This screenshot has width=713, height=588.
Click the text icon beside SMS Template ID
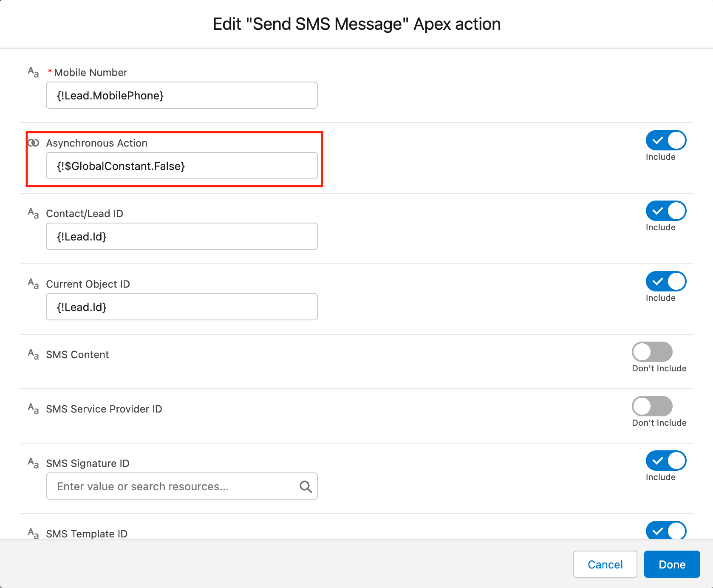[x=33, y=533]
